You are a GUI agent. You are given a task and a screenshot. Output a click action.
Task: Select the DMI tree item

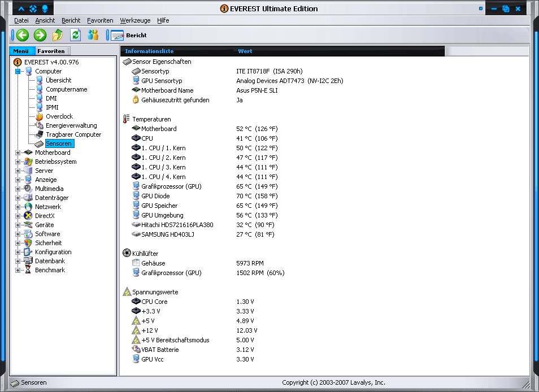[x=51, y=98]
